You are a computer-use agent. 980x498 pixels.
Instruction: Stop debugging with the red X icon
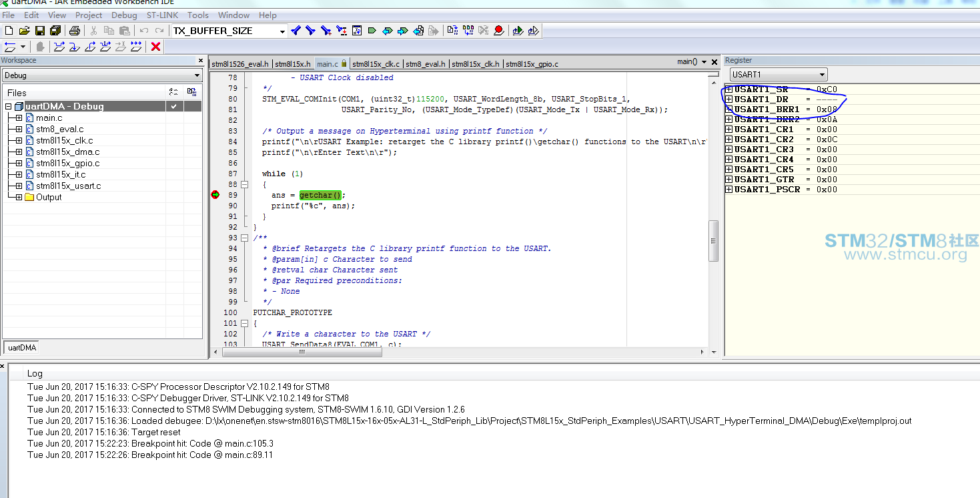tap(155, 47)
